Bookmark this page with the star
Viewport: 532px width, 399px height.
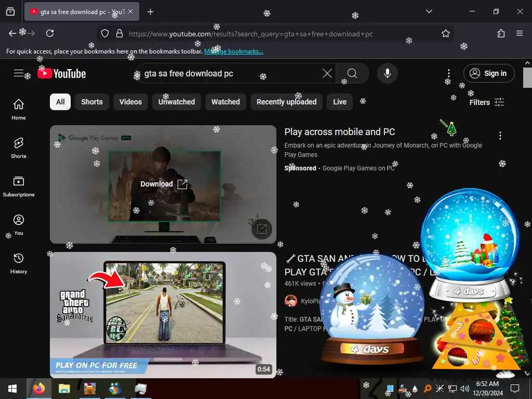click(x=445, y=33)
